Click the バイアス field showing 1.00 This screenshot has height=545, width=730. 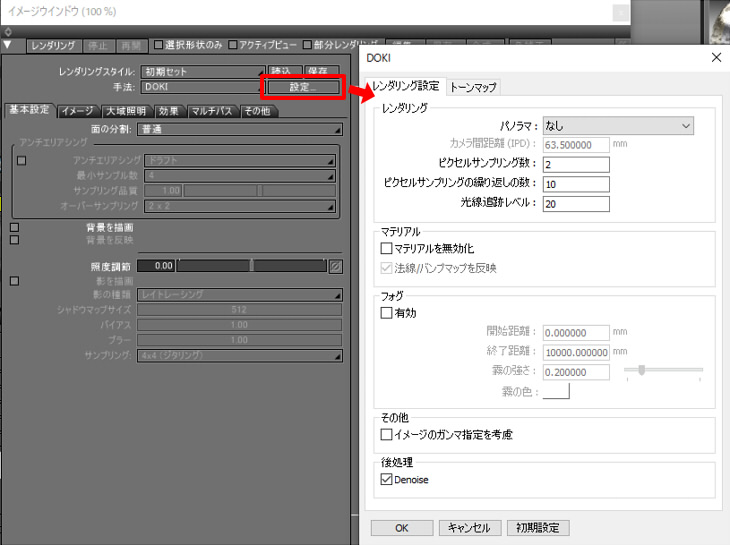point(240,325)
